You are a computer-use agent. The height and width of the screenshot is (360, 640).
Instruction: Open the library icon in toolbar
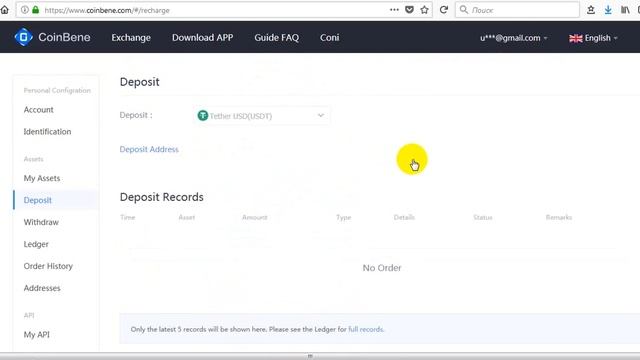tap(625, 10)
